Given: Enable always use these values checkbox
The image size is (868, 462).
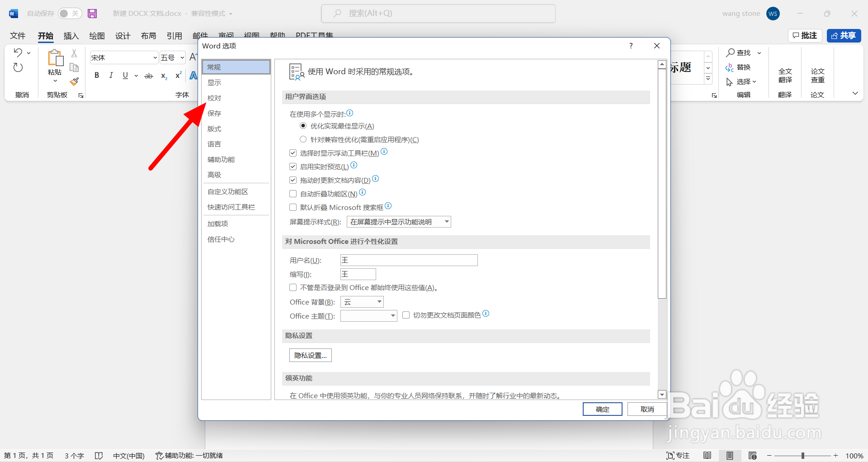Looking at the screenshot, I should (x=293, y=287).
